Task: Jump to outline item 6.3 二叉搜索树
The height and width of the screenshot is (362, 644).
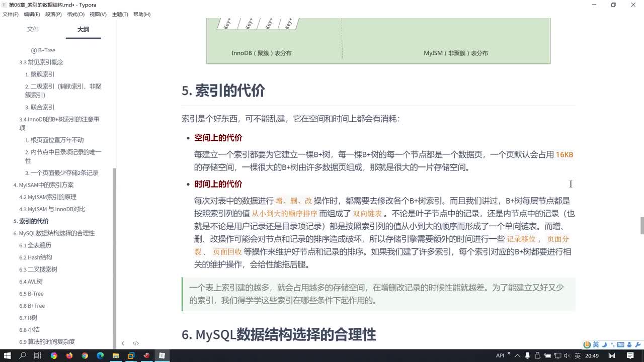Action: coord(38,269)
